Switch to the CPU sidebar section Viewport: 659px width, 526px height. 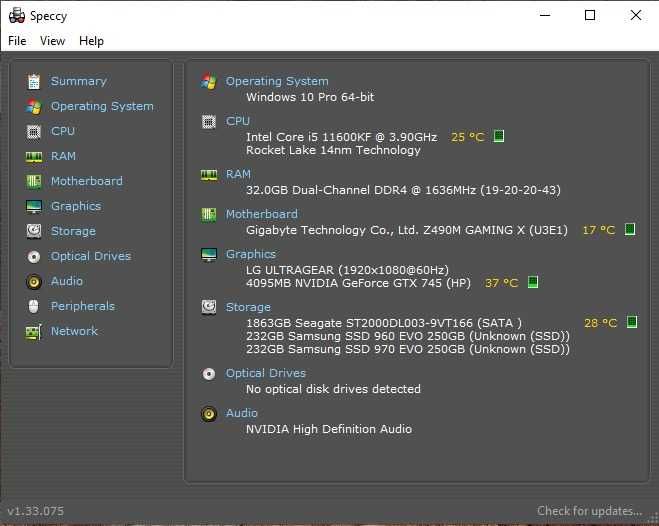63,131
